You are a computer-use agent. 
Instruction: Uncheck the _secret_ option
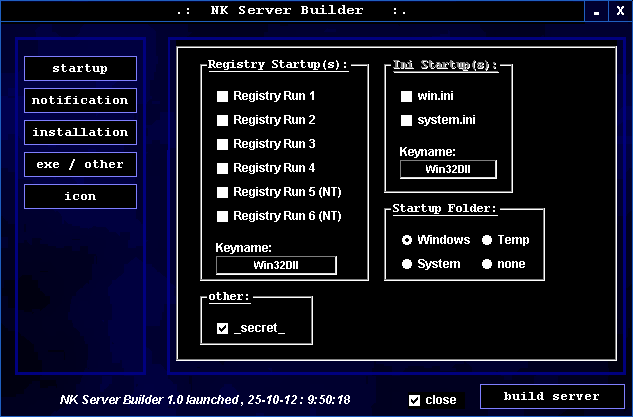223,328
